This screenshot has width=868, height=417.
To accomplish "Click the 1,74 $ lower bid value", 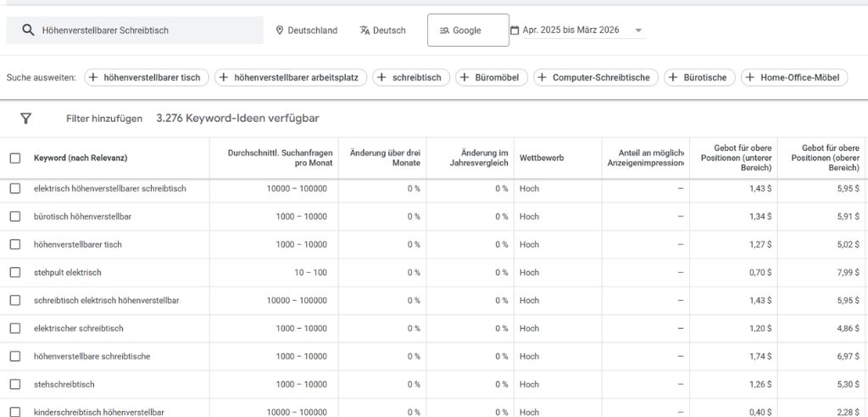I will tap(760, 356).
